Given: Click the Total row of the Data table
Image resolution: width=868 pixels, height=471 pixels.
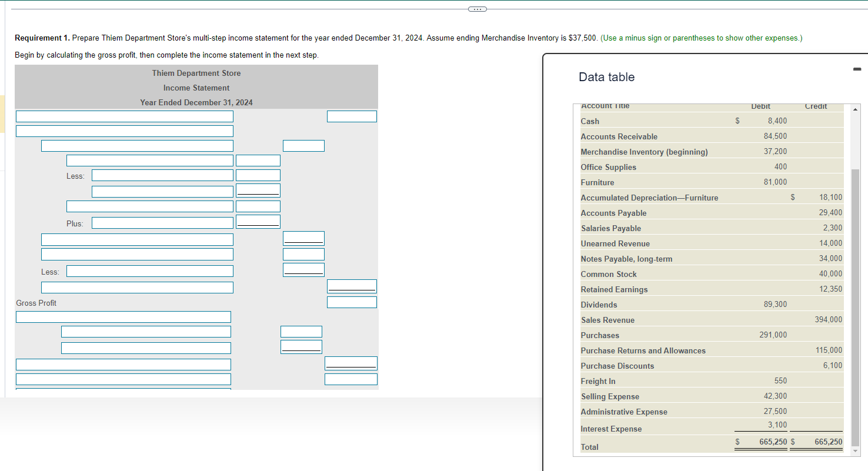Looking at the screenshot, I should pyautogui.click(x=647, y=447).
